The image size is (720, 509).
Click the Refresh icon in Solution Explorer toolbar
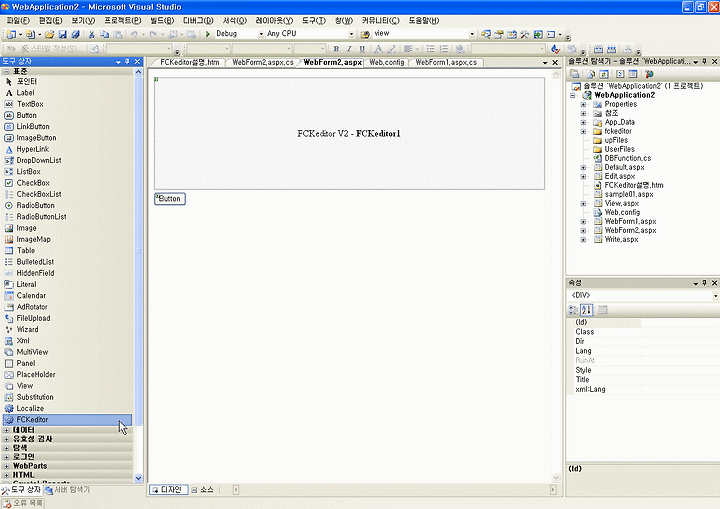604,74
